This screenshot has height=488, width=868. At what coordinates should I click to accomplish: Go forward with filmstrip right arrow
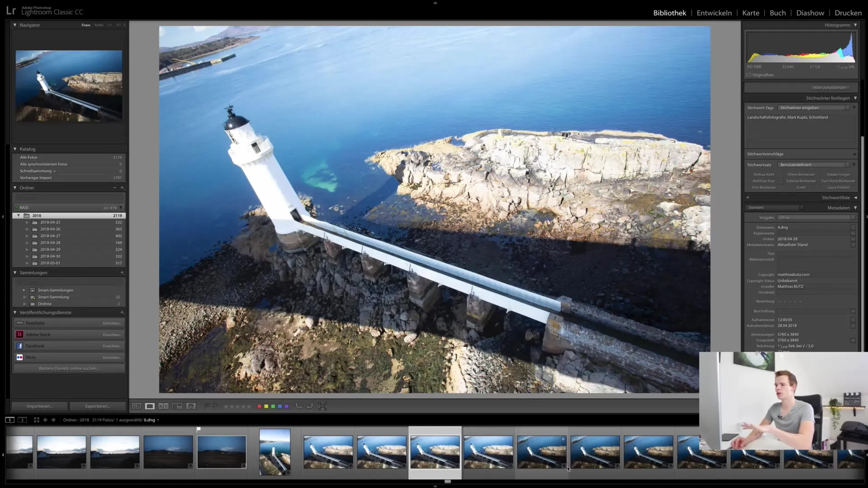tap(53, 420)
